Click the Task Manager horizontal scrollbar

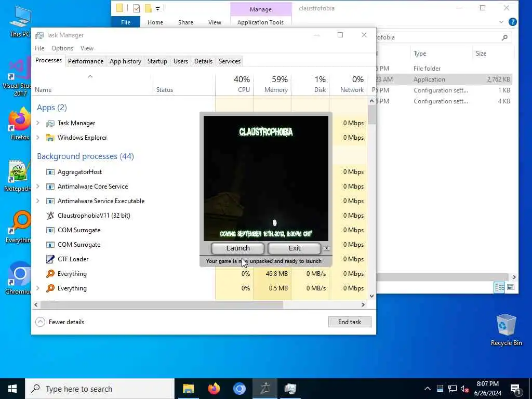(162, 304)
